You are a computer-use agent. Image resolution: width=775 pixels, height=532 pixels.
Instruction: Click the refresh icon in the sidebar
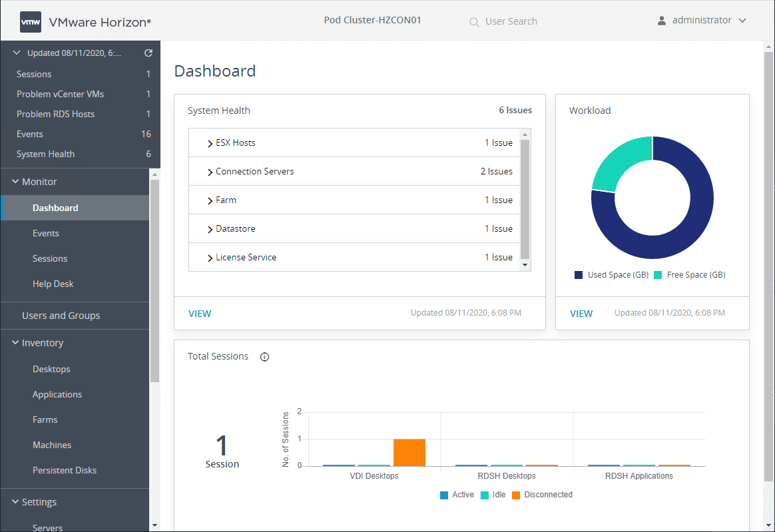148,52
